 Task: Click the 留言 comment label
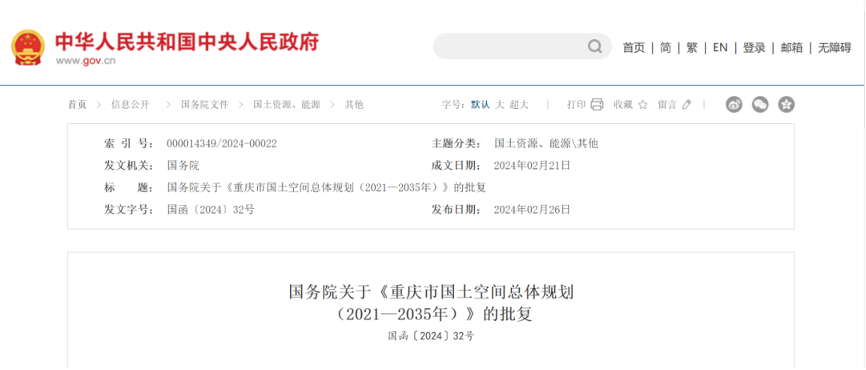pos(667,105)
